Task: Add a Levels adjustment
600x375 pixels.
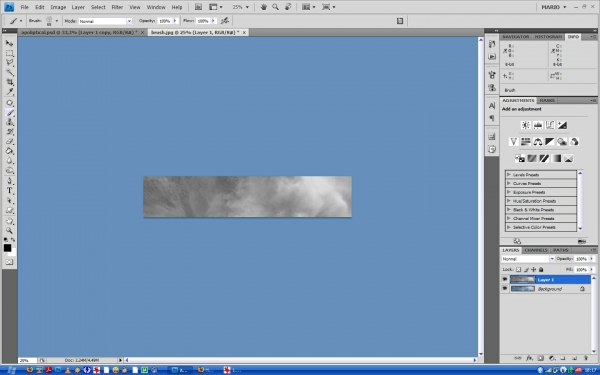Action: [538, 125]
